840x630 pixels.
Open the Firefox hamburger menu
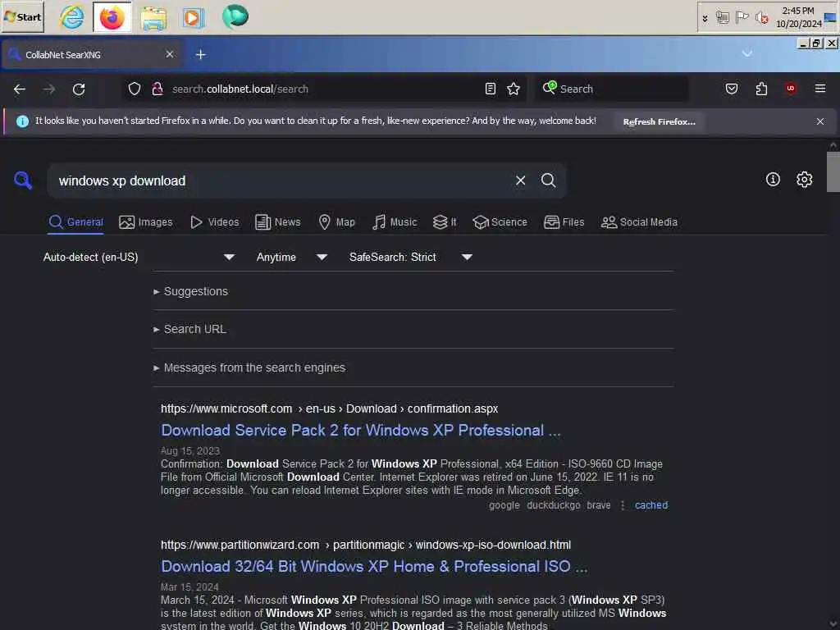tap(819, 89)
